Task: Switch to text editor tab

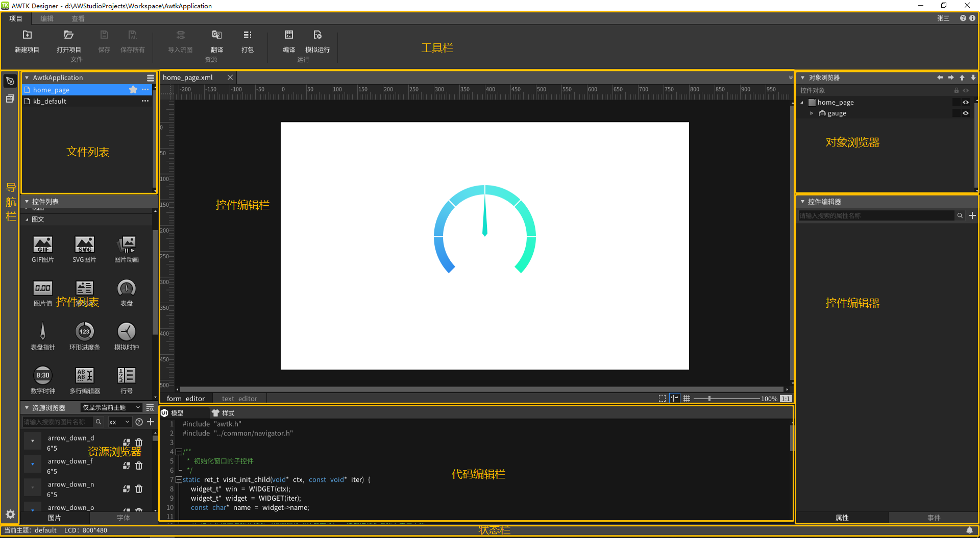Action: (x=239, y=399)
